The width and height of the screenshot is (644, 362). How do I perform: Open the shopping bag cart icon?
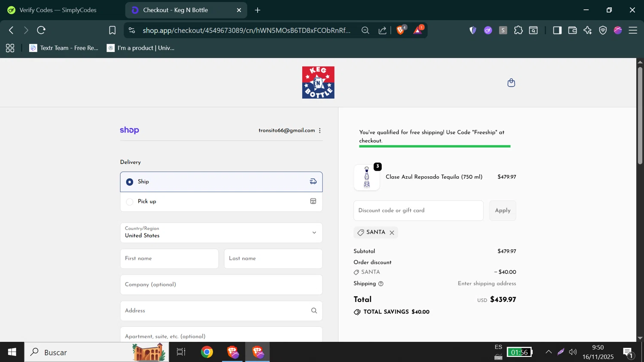[511, 83]
